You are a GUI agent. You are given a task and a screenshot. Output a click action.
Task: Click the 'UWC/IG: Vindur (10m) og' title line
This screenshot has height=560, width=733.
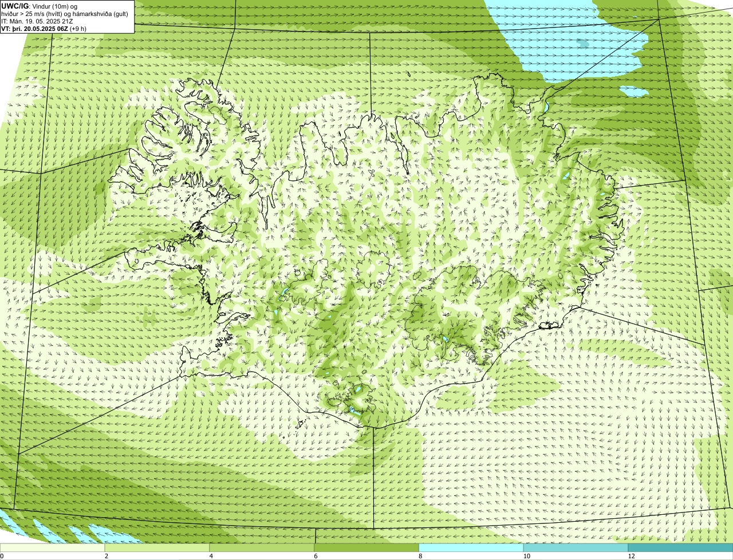pyautogui.click(x=40, y=6)
